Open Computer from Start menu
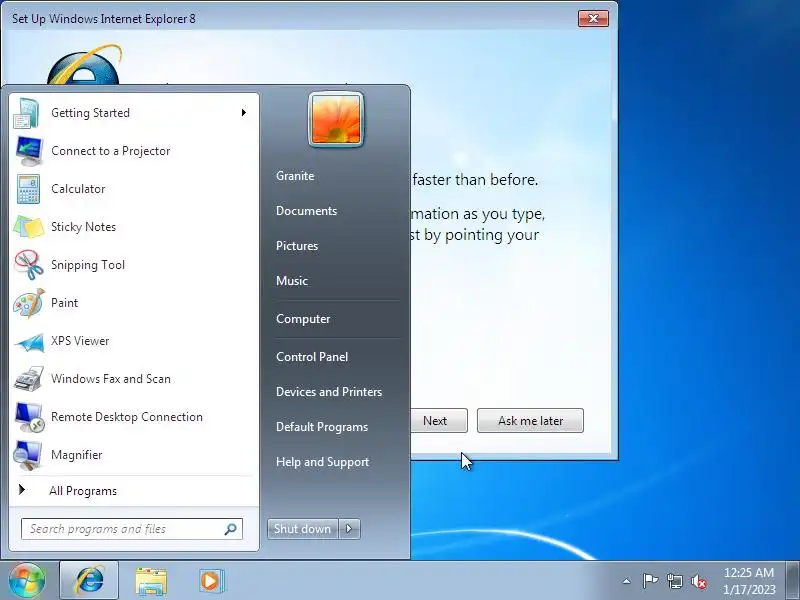Viewport: 800px width, 600px height. [x=303, y=319]
